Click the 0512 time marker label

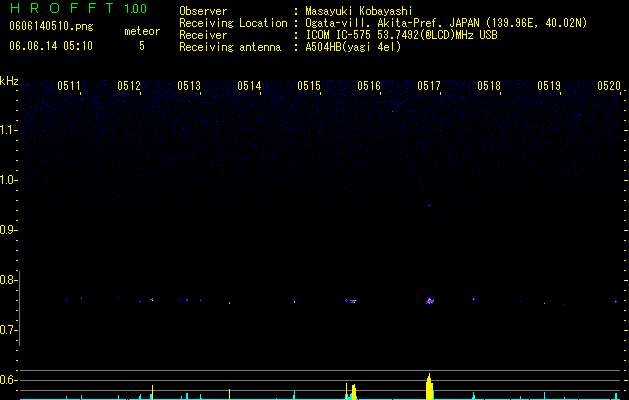click(129, 86)
